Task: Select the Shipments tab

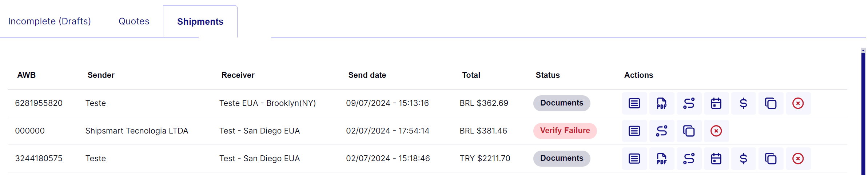Action: [x=200, y=21]
